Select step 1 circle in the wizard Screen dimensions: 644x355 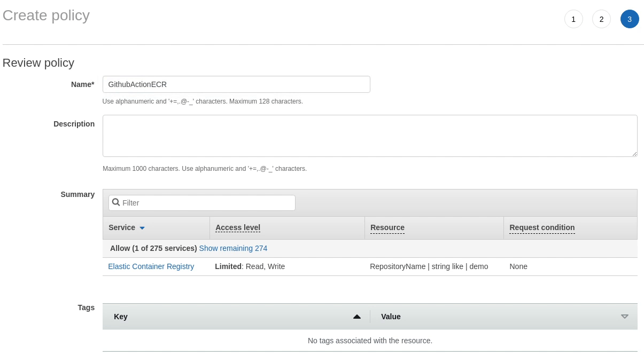[573, 19]
